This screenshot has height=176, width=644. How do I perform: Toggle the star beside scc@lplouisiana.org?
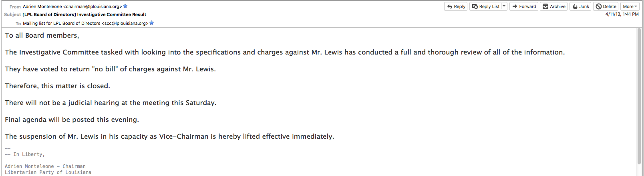pos(152,23)
